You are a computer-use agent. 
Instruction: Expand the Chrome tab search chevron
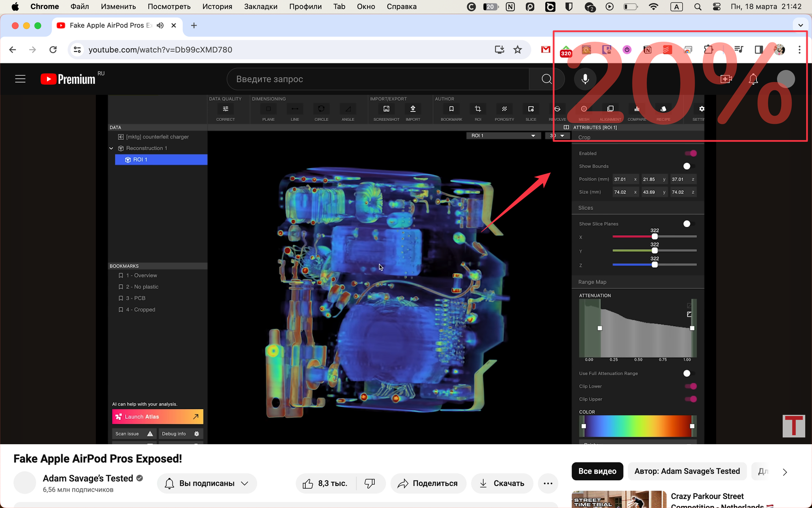(x=801, y=25)
